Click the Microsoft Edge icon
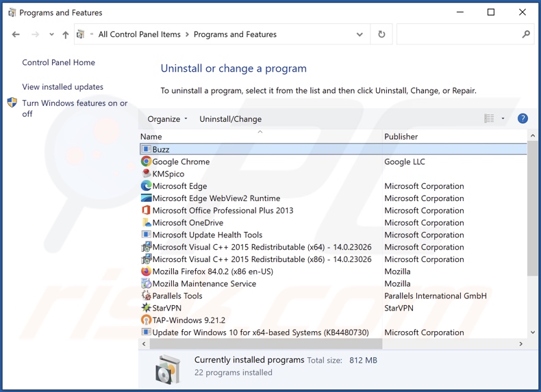 tap(147, 186)
